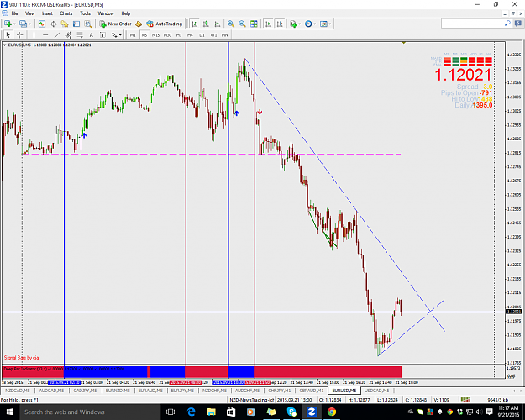Open the Data Window crosshair icon
The width and height of the screenshot is (525, 420).
click(x=53, y=24)
